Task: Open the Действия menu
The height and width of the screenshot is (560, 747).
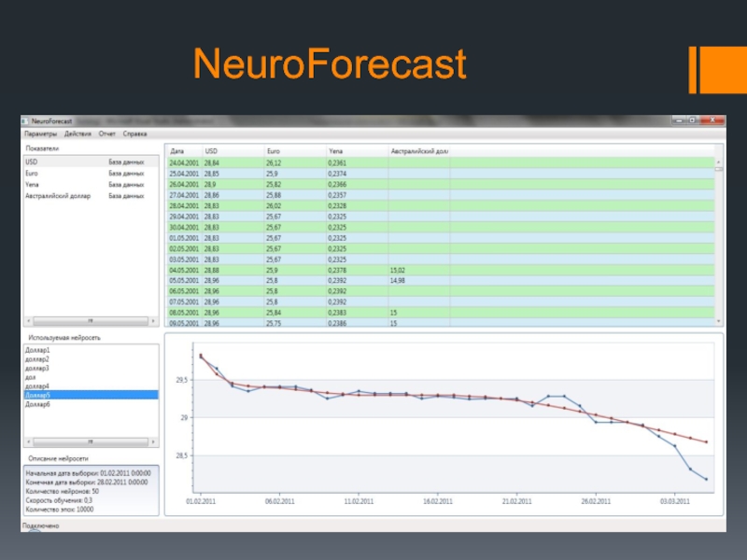Action: [x=78, y=134]
